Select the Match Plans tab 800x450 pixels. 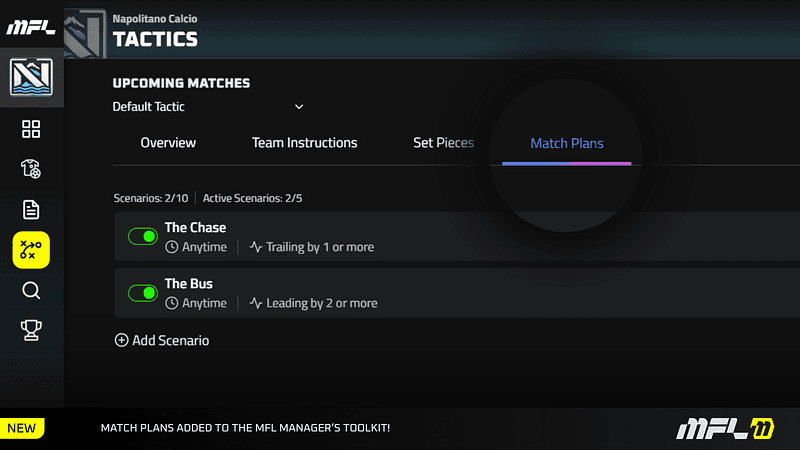click(x=567, y=143)
